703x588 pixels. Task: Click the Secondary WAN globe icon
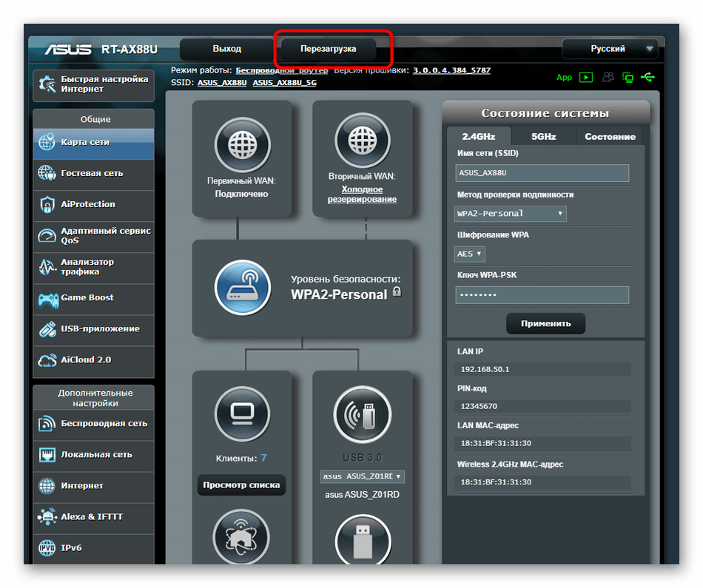(x=363, y=138)
